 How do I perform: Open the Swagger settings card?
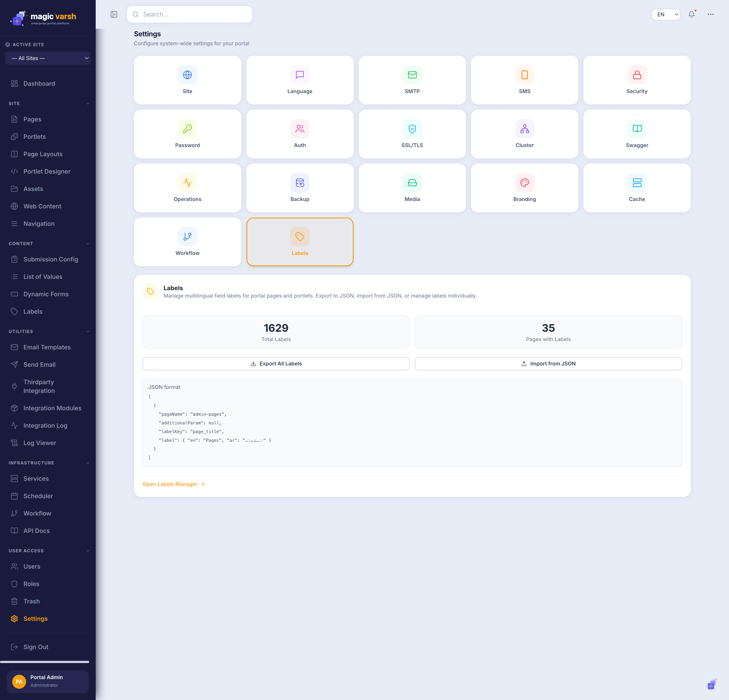coord(637,134)
